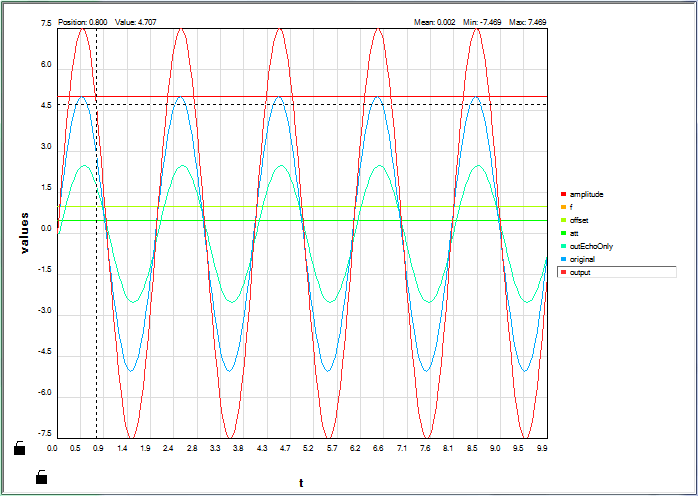This screenshot has width=698, height=496.
Task: Select the att legend entry
Action: pos(574,232)
